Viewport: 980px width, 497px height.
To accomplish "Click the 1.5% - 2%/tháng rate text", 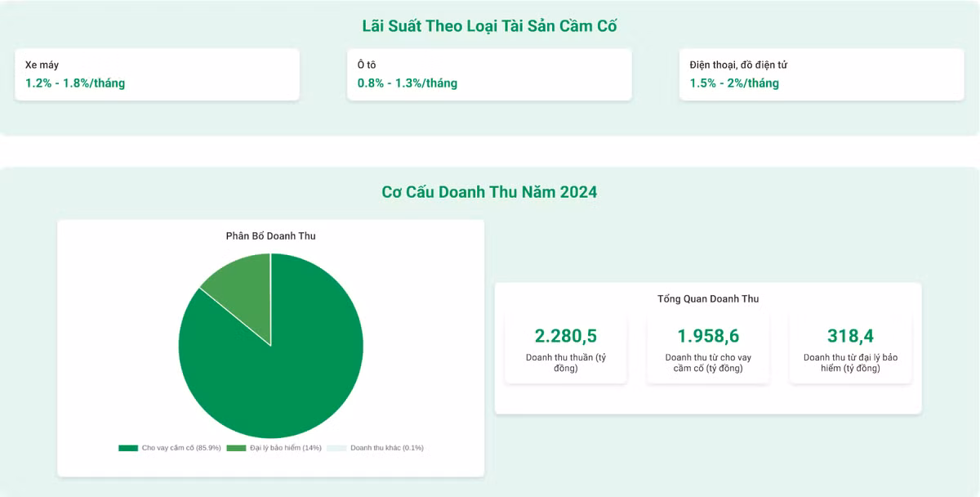I will 734,83.
